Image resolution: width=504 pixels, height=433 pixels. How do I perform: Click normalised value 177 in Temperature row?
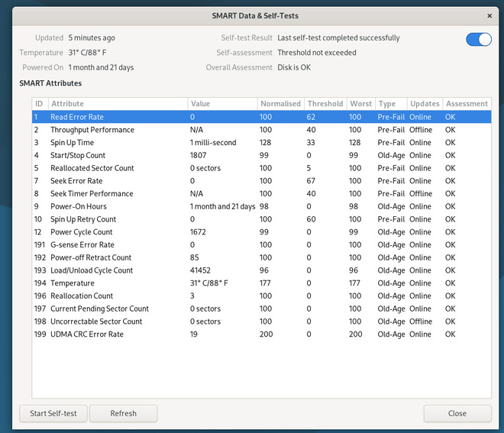click(265, 283)
